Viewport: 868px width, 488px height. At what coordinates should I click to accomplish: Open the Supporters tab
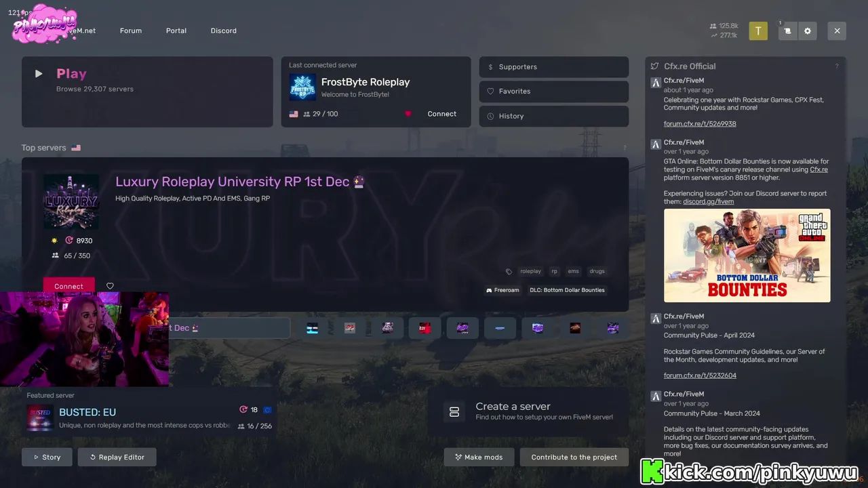click(554, 67)
